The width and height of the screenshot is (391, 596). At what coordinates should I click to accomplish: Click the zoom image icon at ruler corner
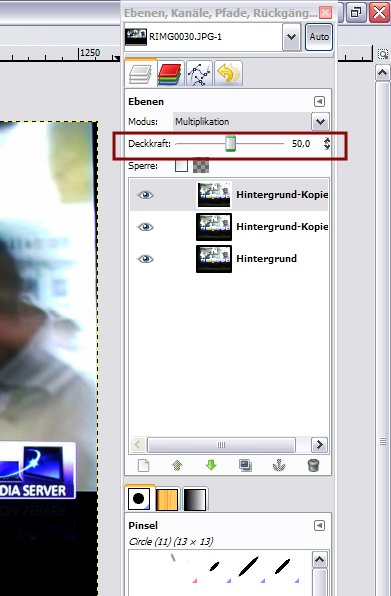click(382, 54)
